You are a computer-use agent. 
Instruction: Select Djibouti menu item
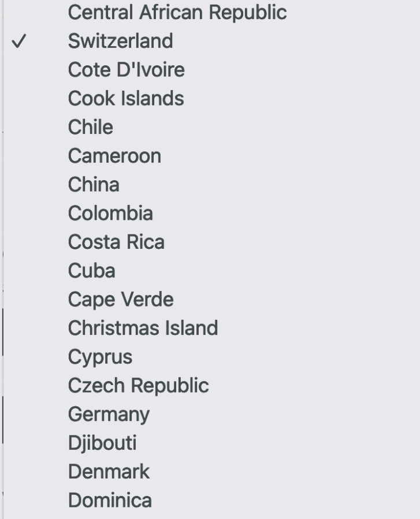click(x=102, y=443)
